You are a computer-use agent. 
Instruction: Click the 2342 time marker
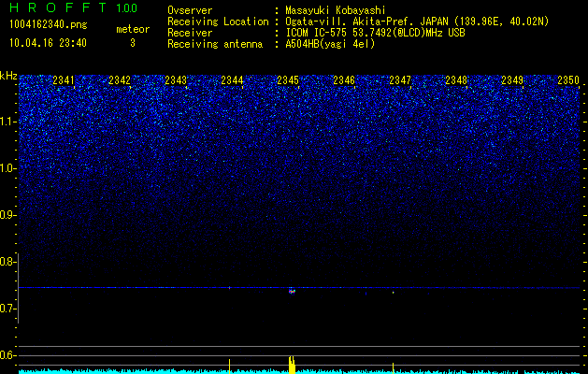point(120,79)
